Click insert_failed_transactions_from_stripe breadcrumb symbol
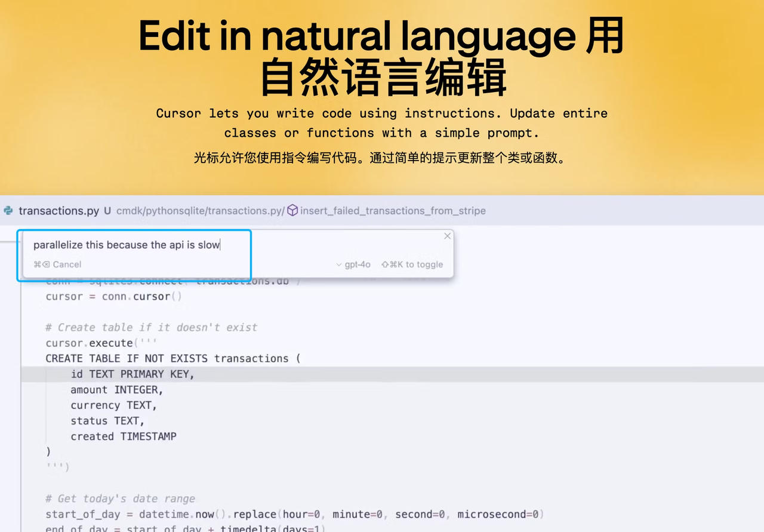764x532 pixels. click(x=393, y=211)
